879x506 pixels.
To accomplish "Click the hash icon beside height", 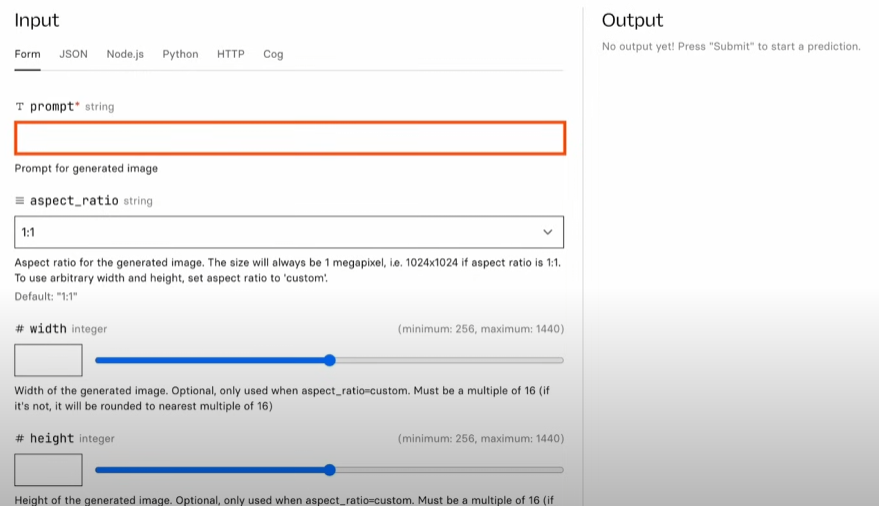I will pos(20,439).
